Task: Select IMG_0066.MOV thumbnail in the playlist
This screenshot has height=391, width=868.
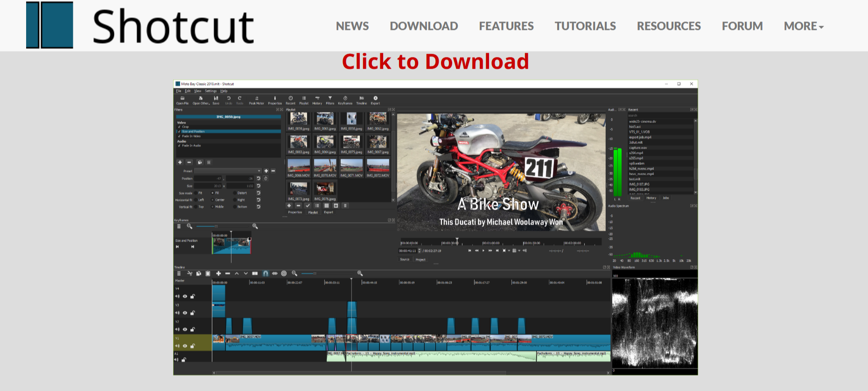Action: tap(299, 168)
